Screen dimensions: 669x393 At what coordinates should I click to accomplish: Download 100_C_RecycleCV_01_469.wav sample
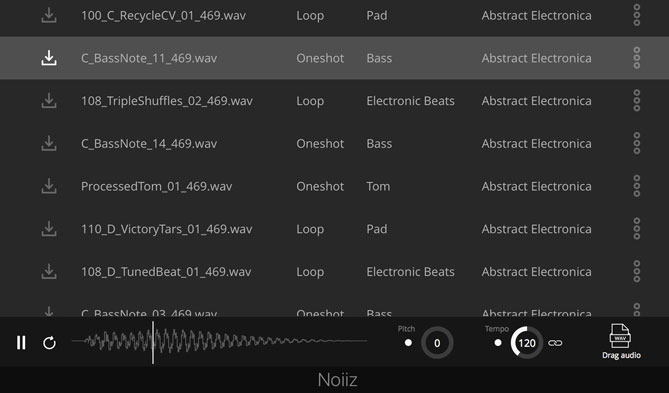[49, 15]
